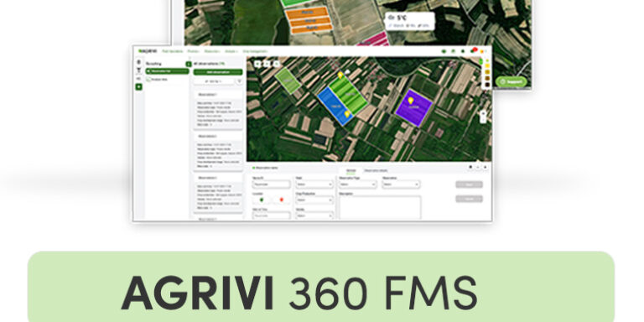The width and height of the screenshot is (644, 322).
Task: Toggle the red location marker button
Action: [282, 200]
